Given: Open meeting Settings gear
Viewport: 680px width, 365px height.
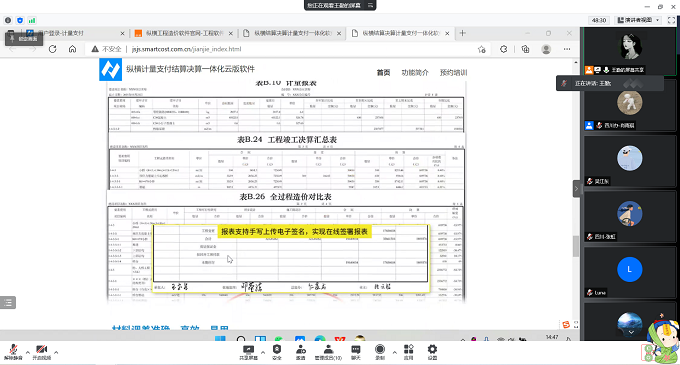Looking at the screenshot, I should (x=432, y=352).
